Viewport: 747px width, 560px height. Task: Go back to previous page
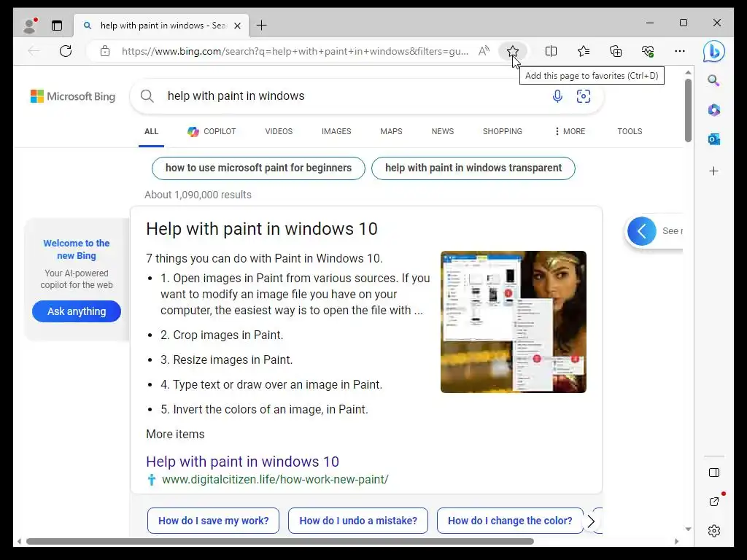pyautogui.click(x=34, y=51)
